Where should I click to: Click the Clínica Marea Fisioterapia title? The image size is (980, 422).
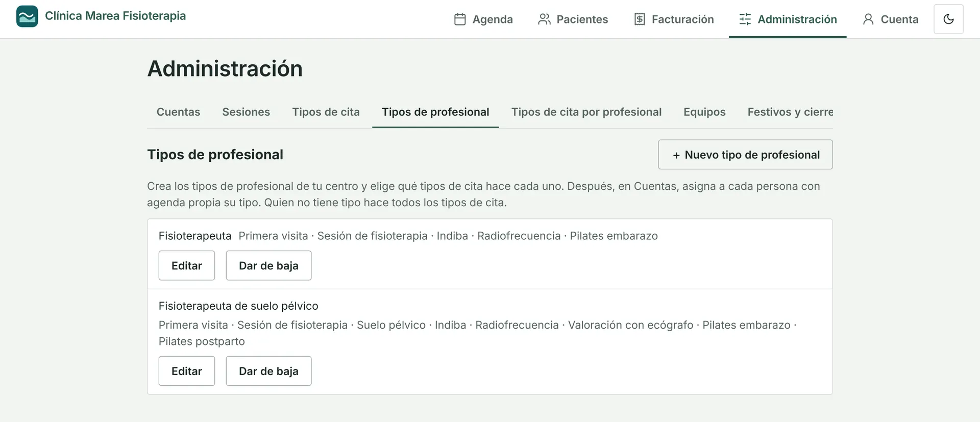[x=115, y=16]
